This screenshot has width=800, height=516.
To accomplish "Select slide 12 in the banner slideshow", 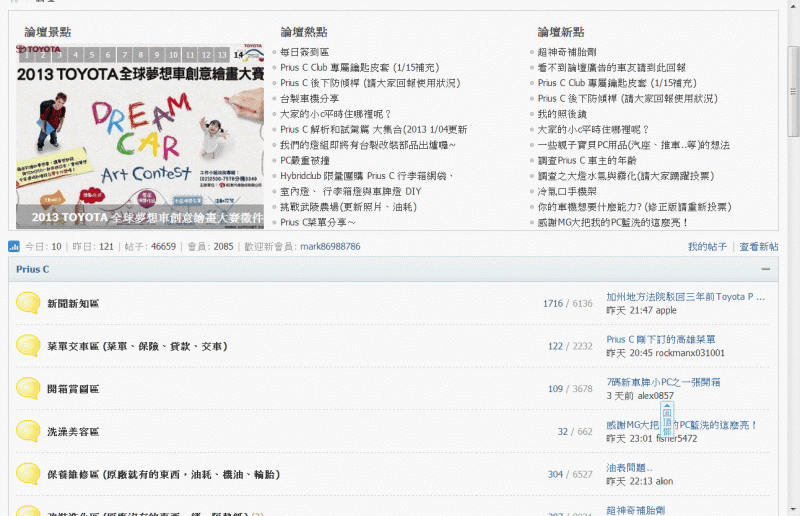I will 206,55.
